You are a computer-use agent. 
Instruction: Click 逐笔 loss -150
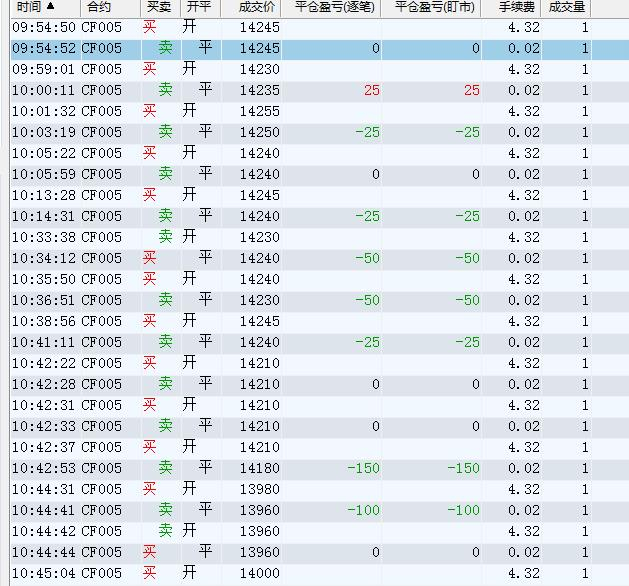(x=363, y=468)
